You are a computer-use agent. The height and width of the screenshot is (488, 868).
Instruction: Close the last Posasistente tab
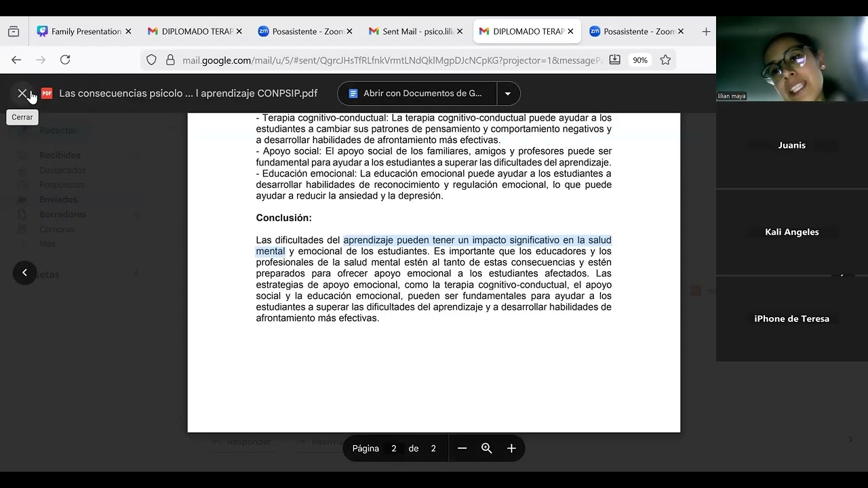coord(681,31)
